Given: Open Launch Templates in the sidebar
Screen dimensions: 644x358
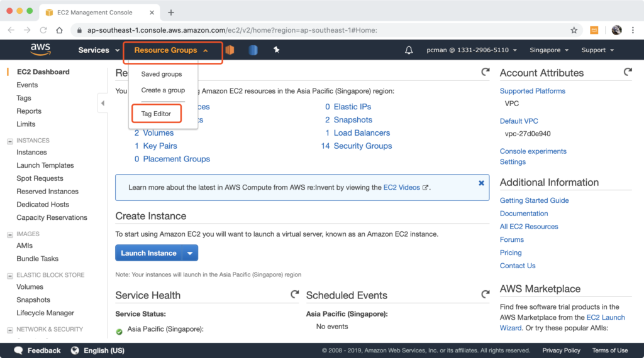Looking at the screenshot, I should click(45, 165).
